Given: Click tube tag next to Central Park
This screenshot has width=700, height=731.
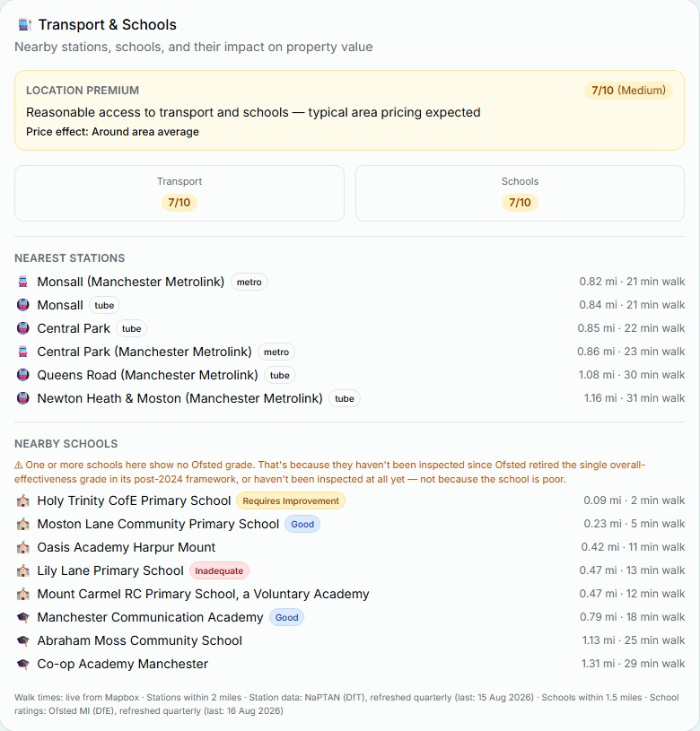Looking at the screenshot, I should (x=131, y=328).
